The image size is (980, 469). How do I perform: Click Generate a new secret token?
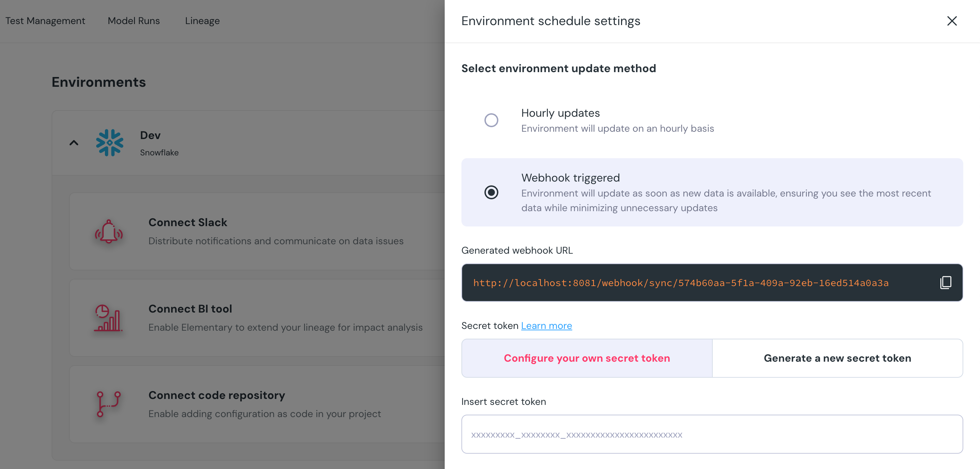coord(837,358)
